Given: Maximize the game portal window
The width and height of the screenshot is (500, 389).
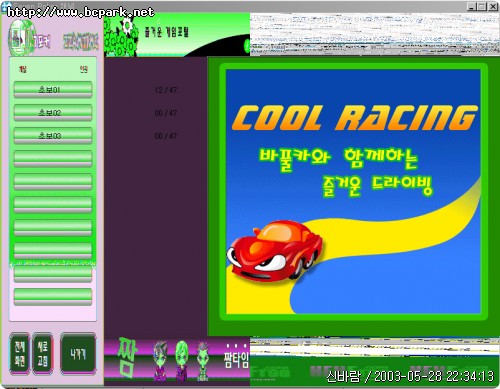Looking at the screenshot, I should coord(482,7).
